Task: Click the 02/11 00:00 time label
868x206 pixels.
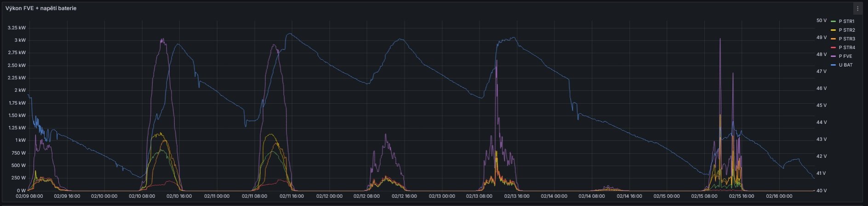Action: tap(217, 196)
